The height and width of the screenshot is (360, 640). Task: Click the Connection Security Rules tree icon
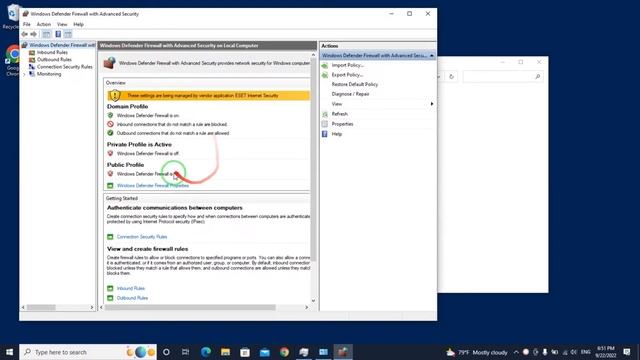pyautogui.click(x=32, y=67)
